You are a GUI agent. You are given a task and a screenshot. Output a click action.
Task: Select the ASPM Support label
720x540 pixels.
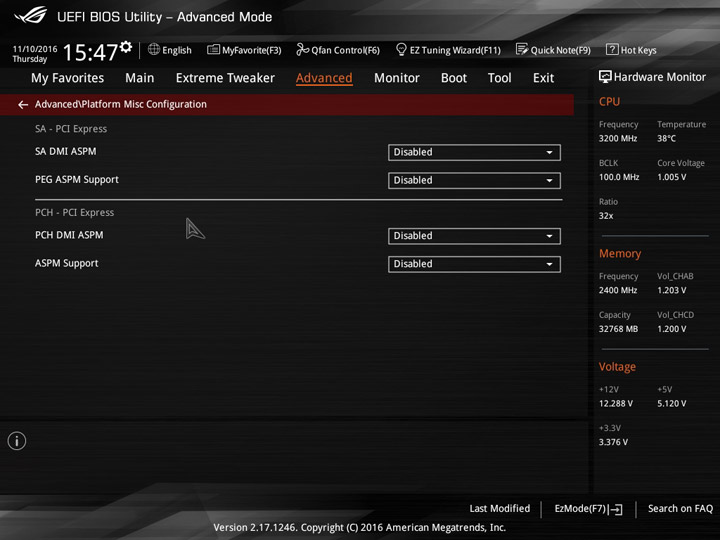click(x=67, y=263)
